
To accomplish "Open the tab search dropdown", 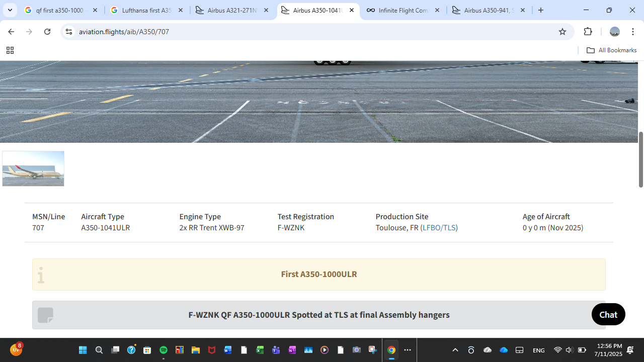I will (x=10, y=10).
